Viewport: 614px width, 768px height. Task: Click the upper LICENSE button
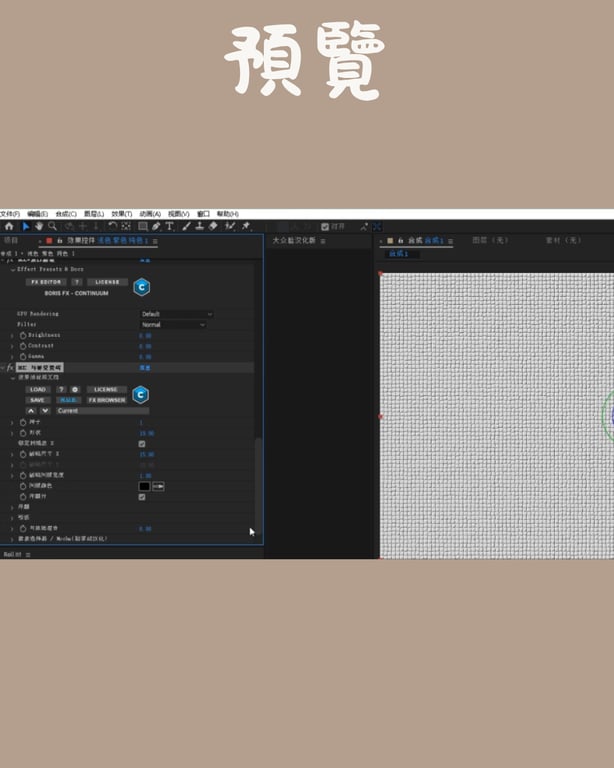107,282
